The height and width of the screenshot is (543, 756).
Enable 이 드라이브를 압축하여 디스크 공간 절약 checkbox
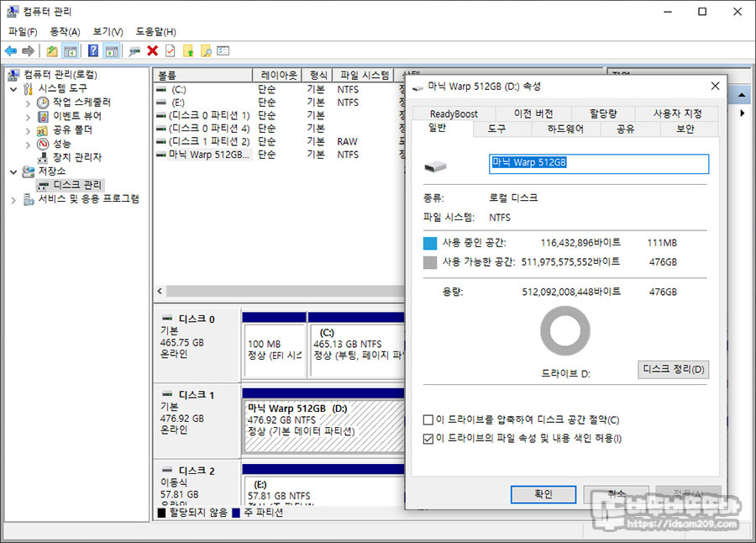(428, 420)
